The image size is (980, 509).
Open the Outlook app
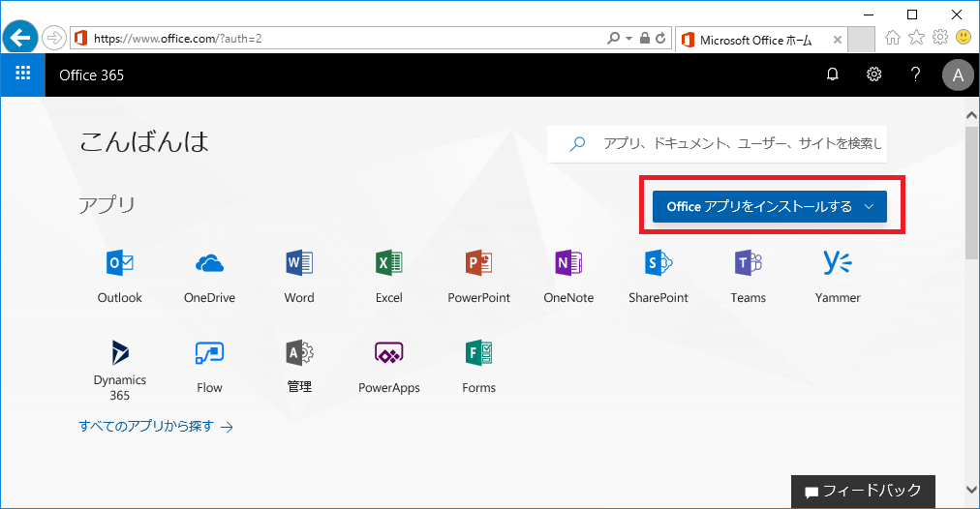coord(119,276)
